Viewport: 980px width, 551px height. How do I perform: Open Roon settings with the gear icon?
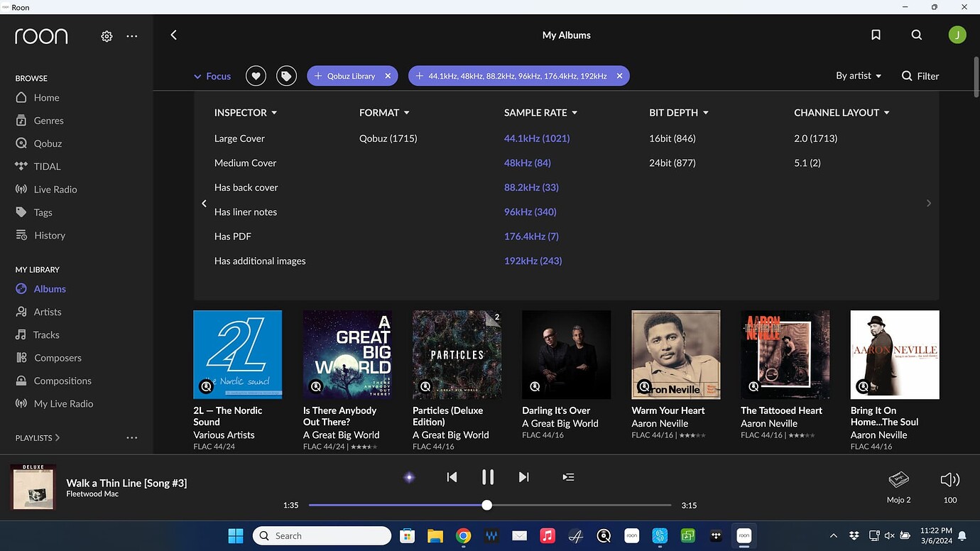pyautogui.click(x=106, y=36)
